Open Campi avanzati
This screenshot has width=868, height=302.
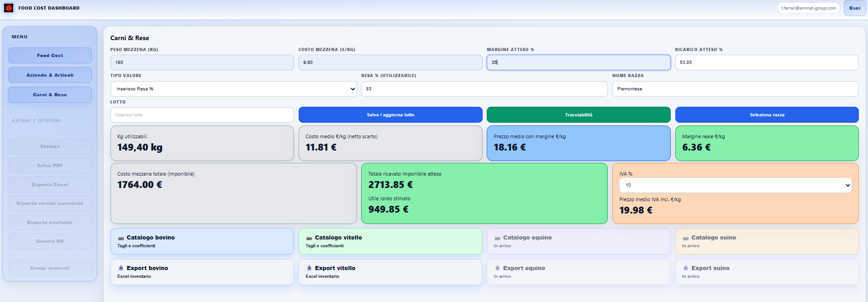pyautogui.click(x=50, y=268)
